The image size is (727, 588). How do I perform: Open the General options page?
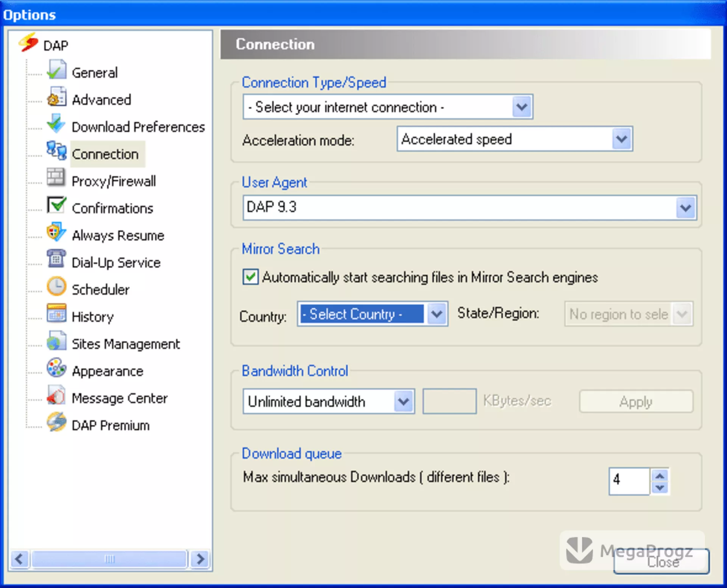pos(95,73)
